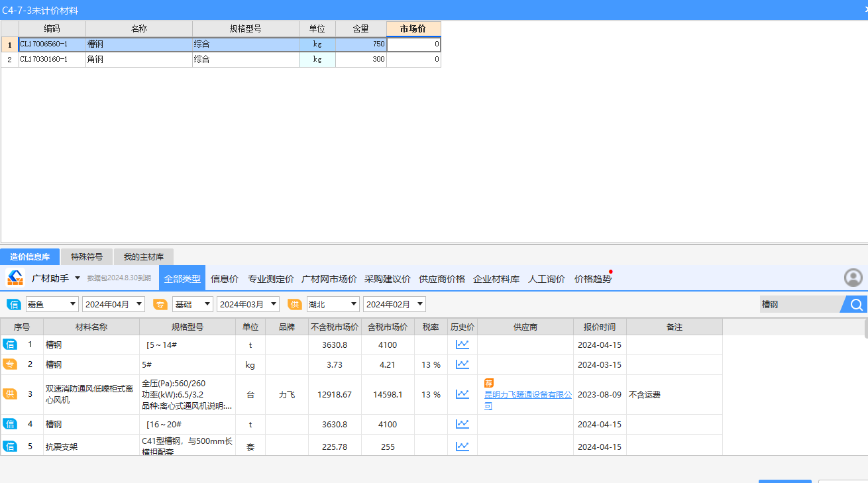Click 力飞 brand cell

point(287,394)
